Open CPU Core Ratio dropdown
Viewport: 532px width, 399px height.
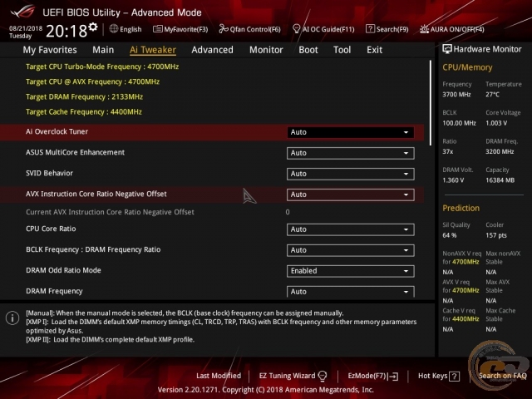pyautogui.click(x=350, y=229)
